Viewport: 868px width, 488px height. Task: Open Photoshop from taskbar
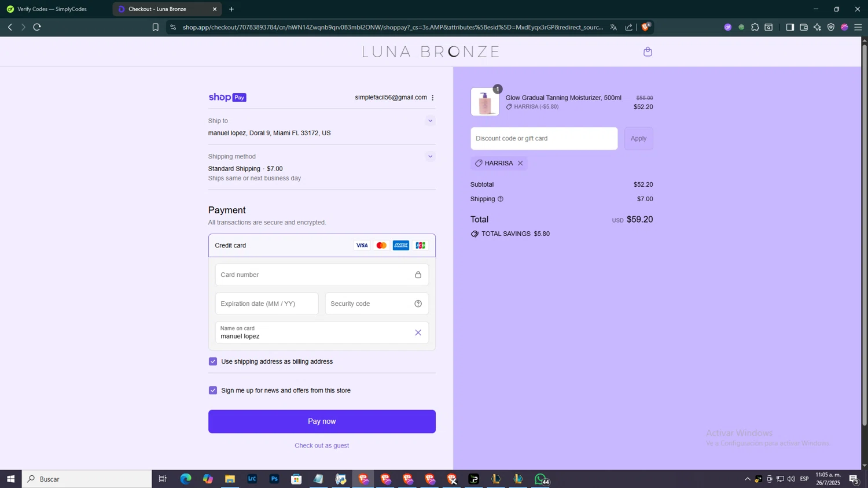pyautogui.click(x=274, y=479)
